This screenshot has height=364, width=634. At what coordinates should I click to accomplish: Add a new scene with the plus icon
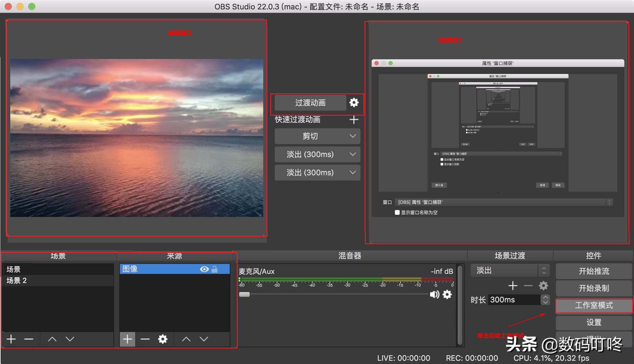(11, 339)
